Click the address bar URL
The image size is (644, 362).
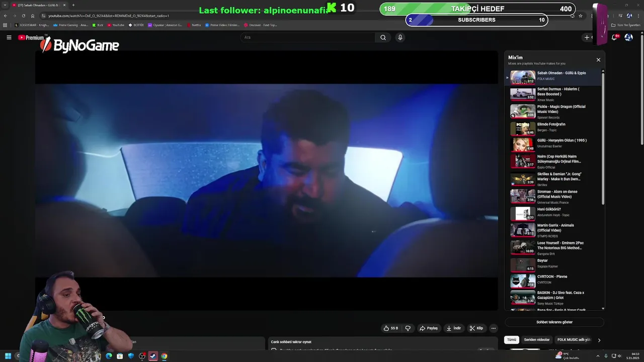coord(109,16)
